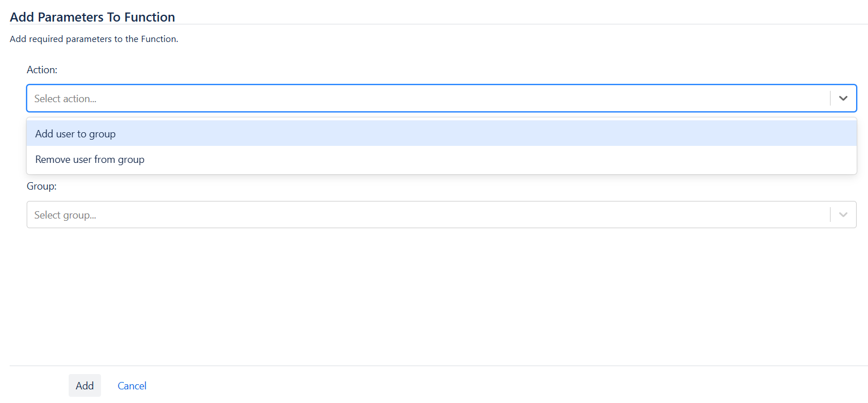This screenshot has height=403, width=868.
Task: Expand the Group list using its arrow
Action: [843, 215]
